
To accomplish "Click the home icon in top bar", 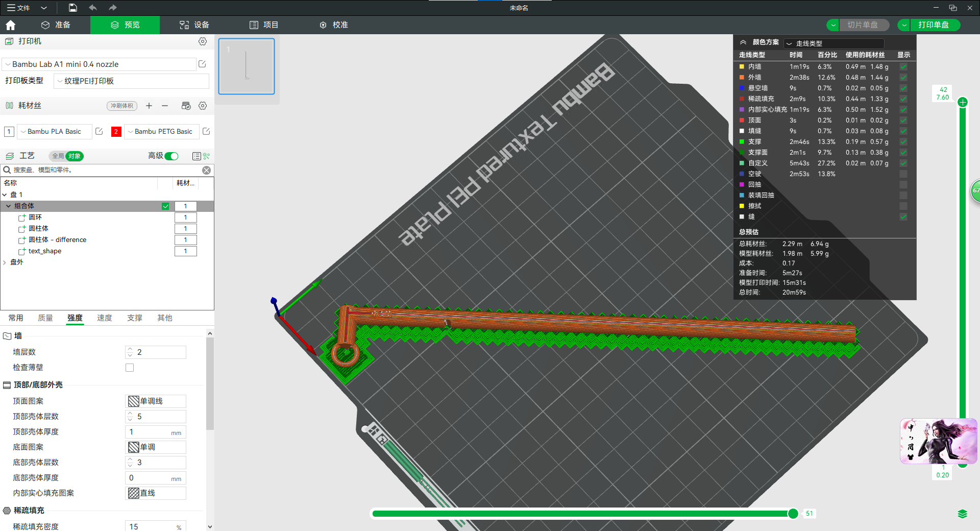I will coord(11,25).
